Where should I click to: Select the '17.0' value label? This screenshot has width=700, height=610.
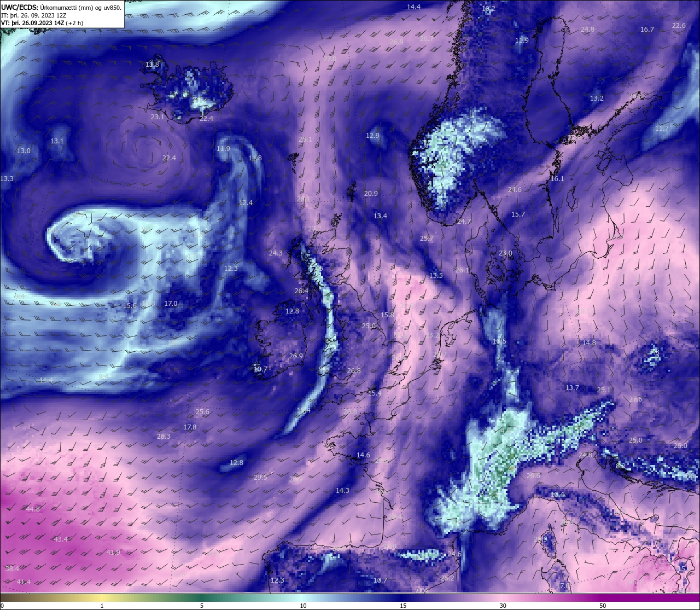[171, 304]
